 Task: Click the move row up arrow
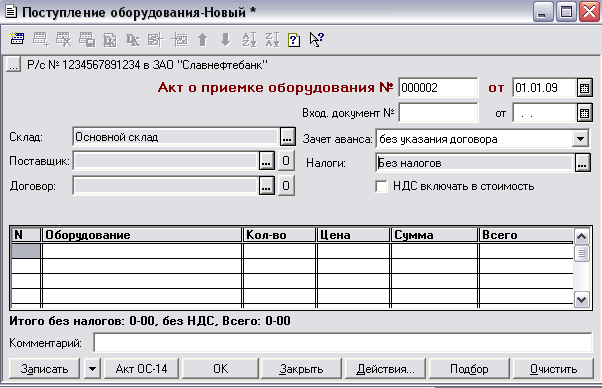pyautogui.click(x=203, y=40)
